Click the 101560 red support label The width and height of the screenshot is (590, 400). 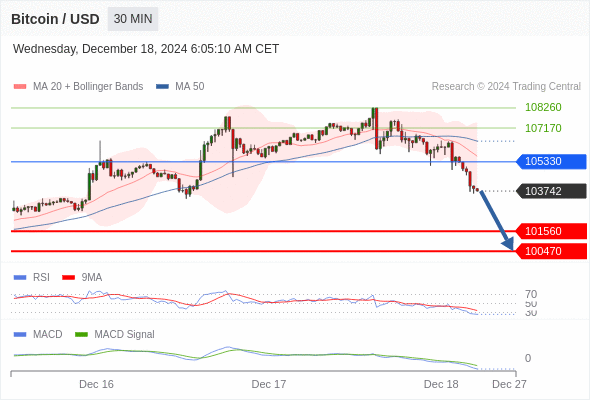tap(551, 231)
